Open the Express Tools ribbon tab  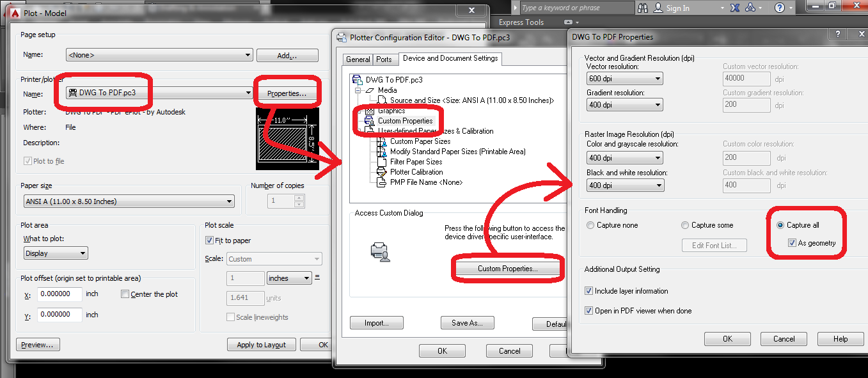521,22
